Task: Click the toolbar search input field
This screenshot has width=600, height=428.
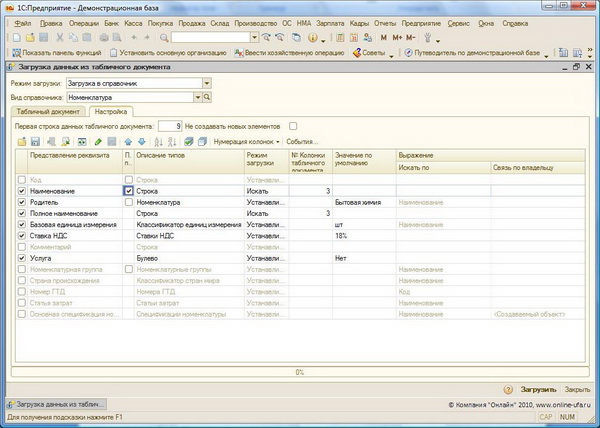Action: coord(211,37)
